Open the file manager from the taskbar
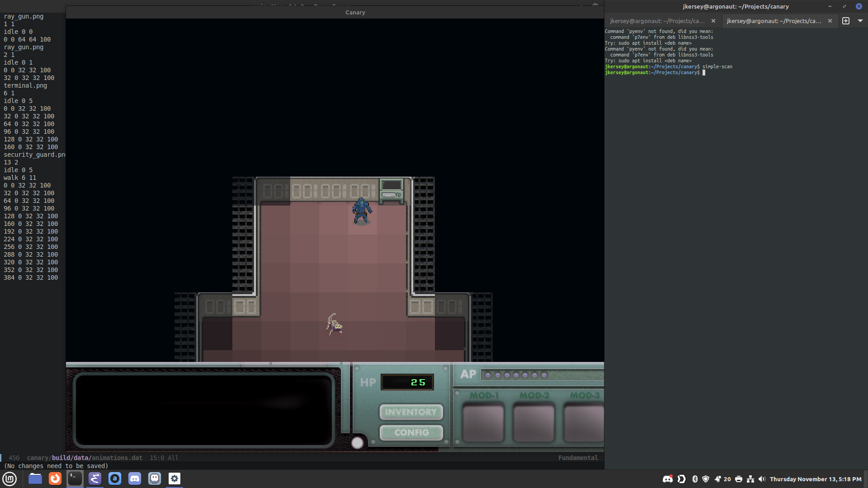868x488 pixels. pos(35,479)
